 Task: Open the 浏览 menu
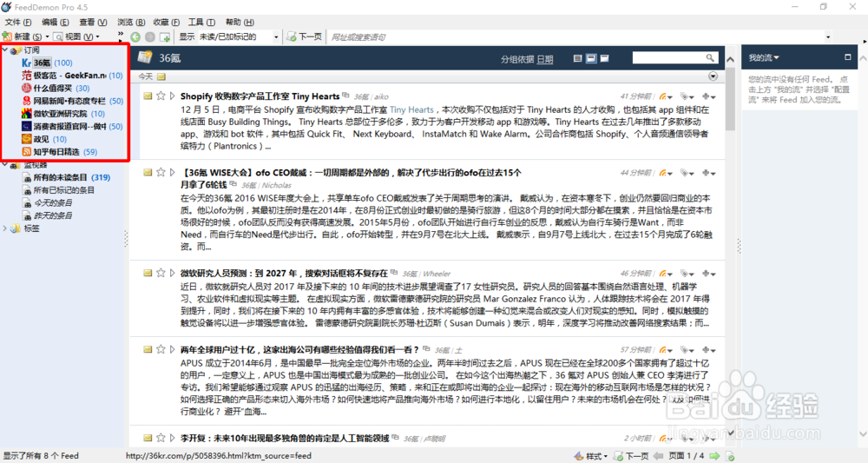(x=131, y=23)
